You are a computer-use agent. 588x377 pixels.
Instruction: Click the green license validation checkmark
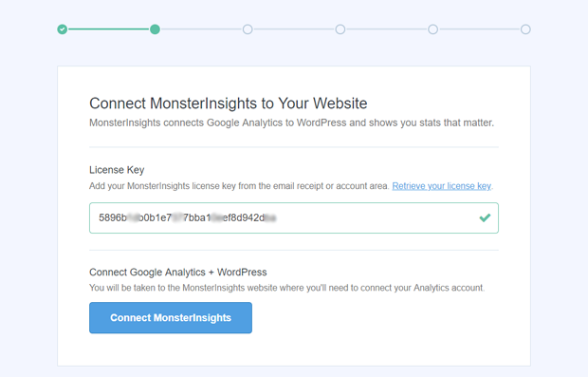(485, 217)
